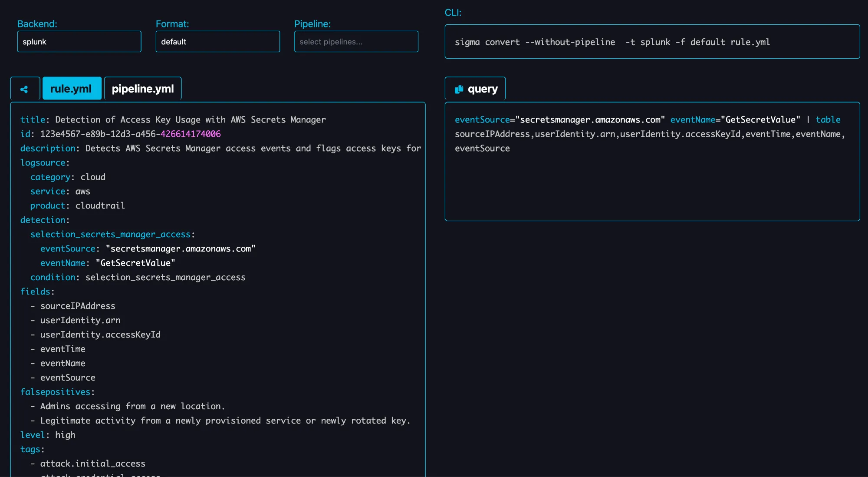Click eventName="GetSecretValue" in query output
868x477 pixels.
735,119
